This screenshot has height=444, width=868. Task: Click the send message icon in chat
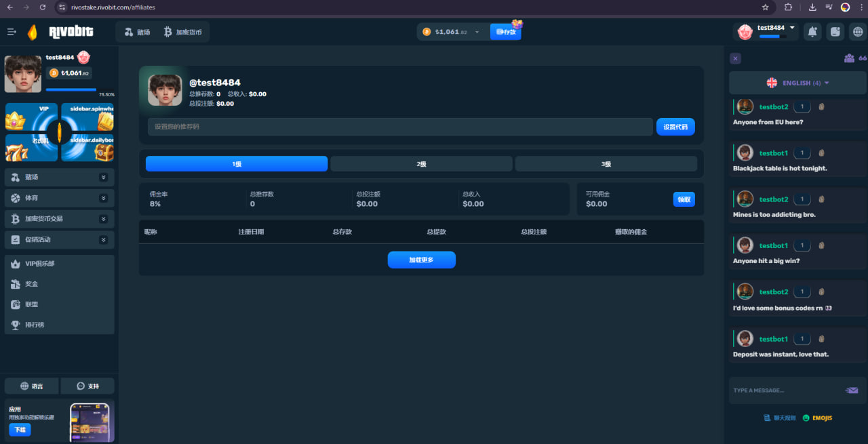coord(852,390)
